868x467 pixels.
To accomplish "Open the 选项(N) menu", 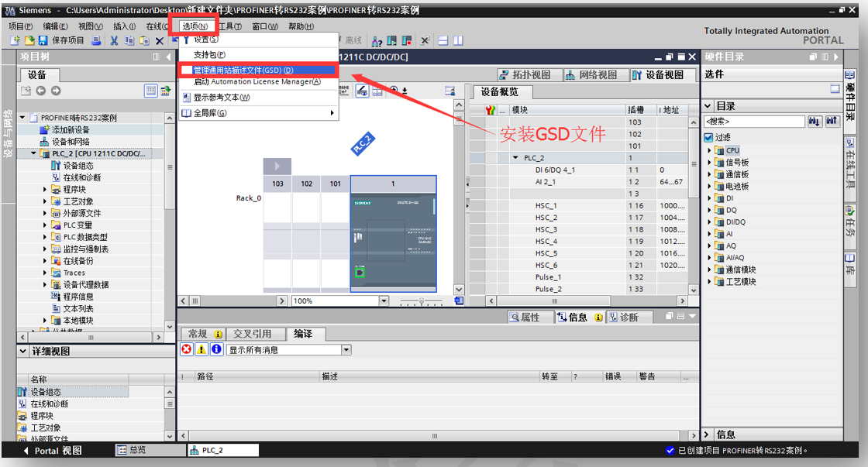I will [x=195, y=26].
